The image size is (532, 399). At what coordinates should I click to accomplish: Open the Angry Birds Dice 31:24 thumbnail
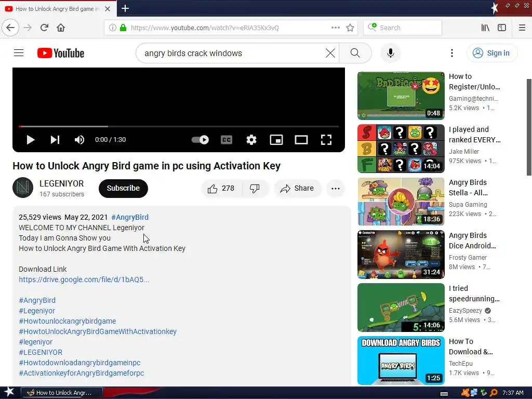point(401,255)
